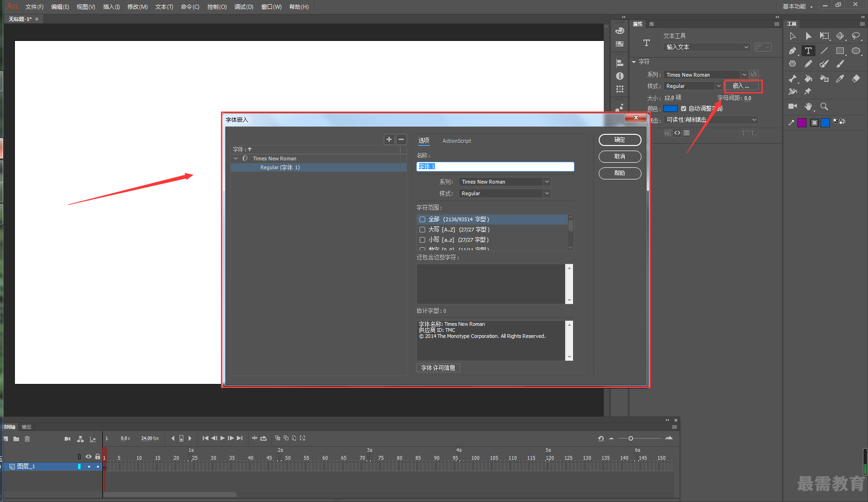Switch to 库 library tab
868x502 pixels.
click(652, 24)
